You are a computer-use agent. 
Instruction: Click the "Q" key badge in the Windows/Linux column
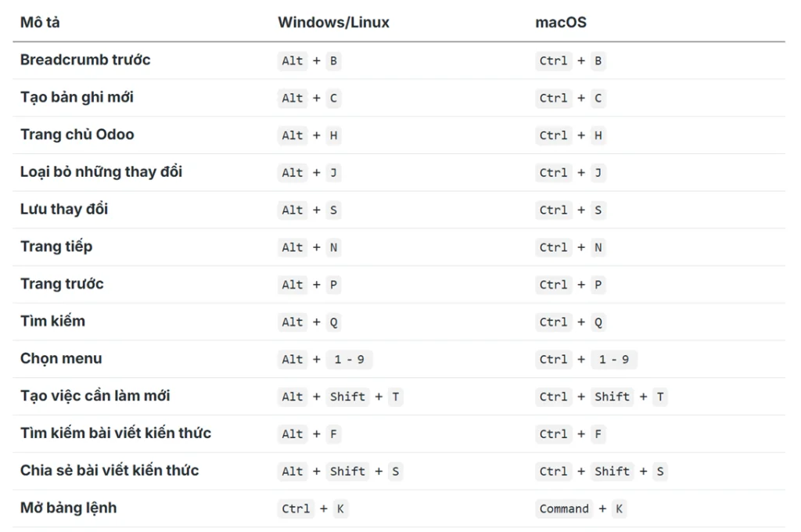pos(333,322)
